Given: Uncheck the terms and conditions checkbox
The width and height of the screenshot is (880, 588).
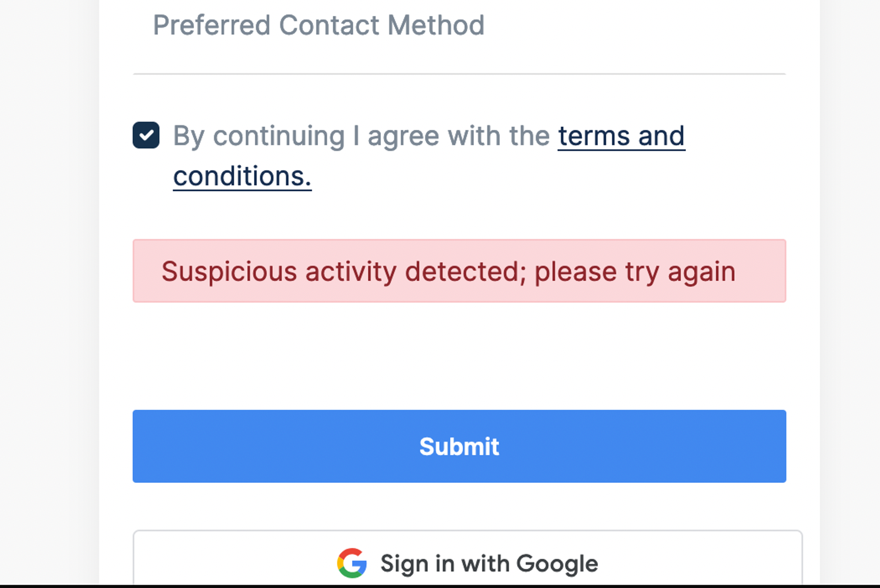Looking at the screenshot, I should point(146,135).
